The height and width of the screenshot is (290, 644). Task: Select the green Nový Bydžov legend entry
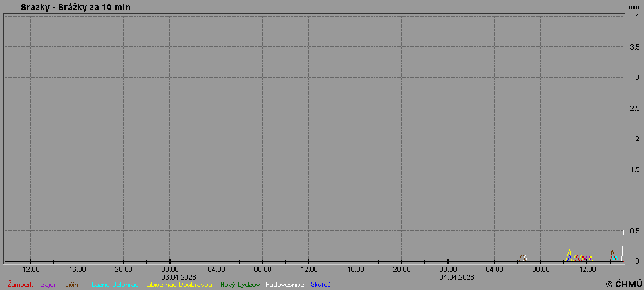240,284
